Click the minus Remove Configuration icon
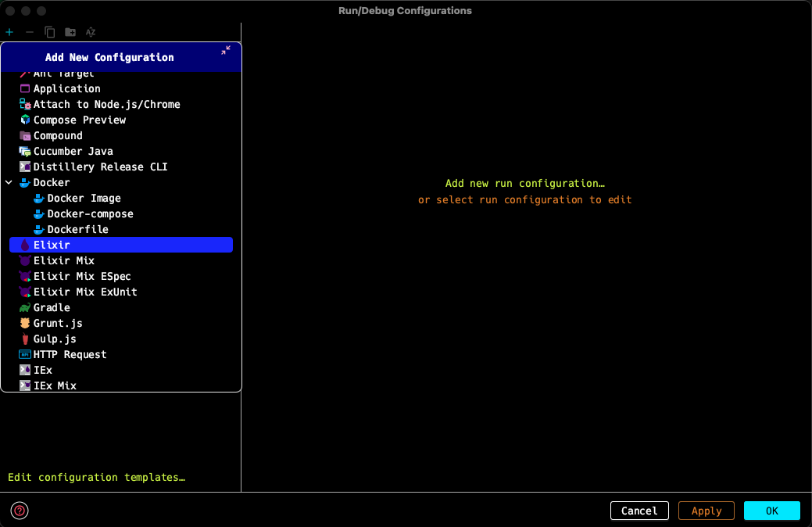 point(30,32)
